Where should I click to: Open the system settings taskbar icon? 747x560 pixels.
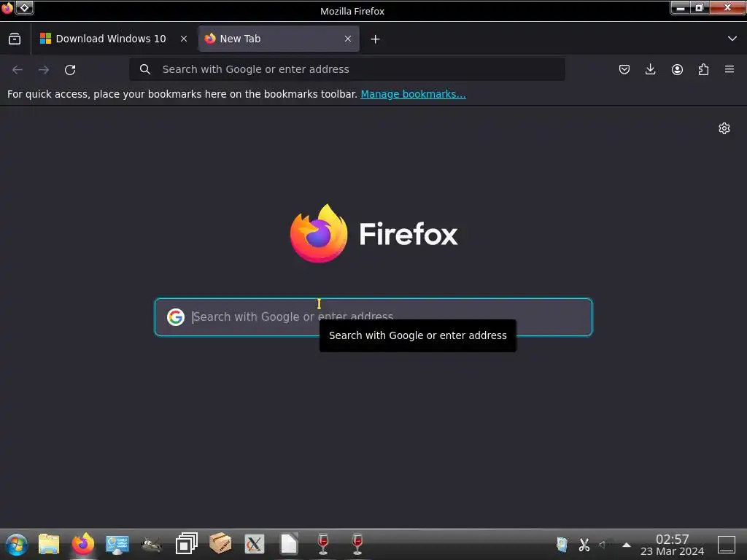click(117, 544)
